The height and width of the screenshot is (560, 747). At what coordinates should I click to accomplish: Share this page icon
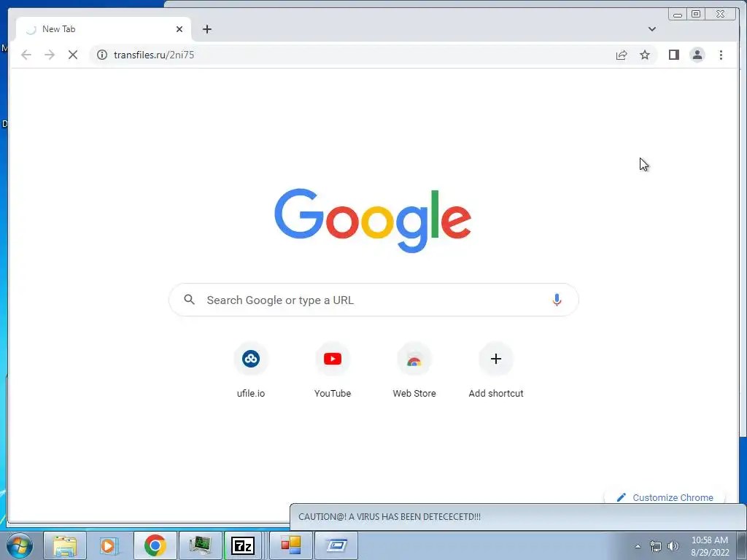pos(622,55)
